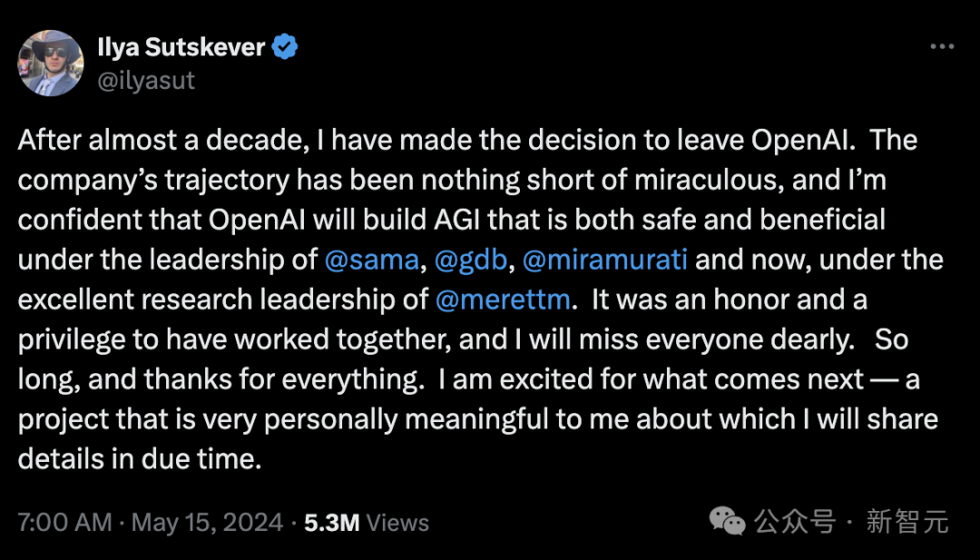Image resolution: width=980 pixels, height=560 pixels.
Task: Open the @sama mention
Action: [x=372, y=260]
